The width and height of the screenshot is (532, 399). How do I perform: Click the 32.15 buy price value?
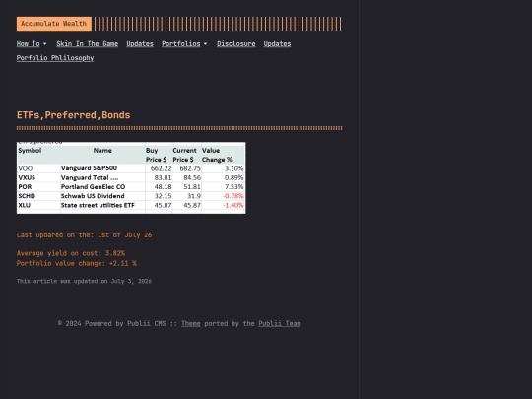tap(163, 196)
